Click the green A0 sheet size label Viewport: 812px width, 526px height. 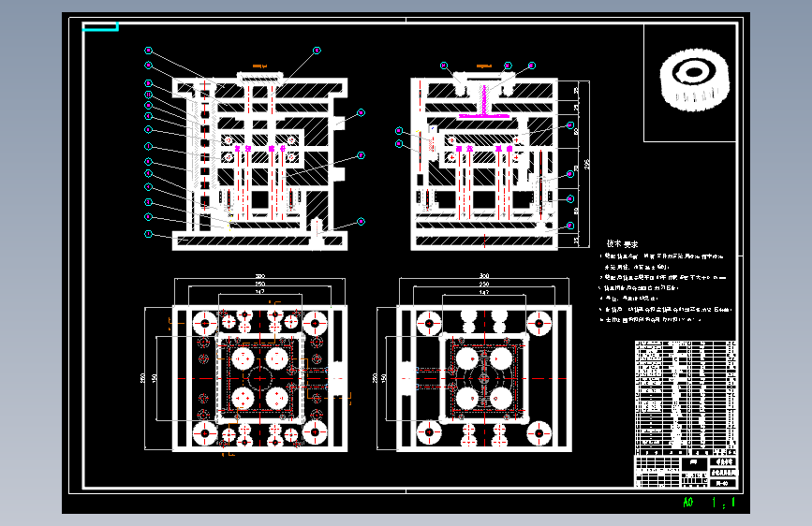(687, 503)
